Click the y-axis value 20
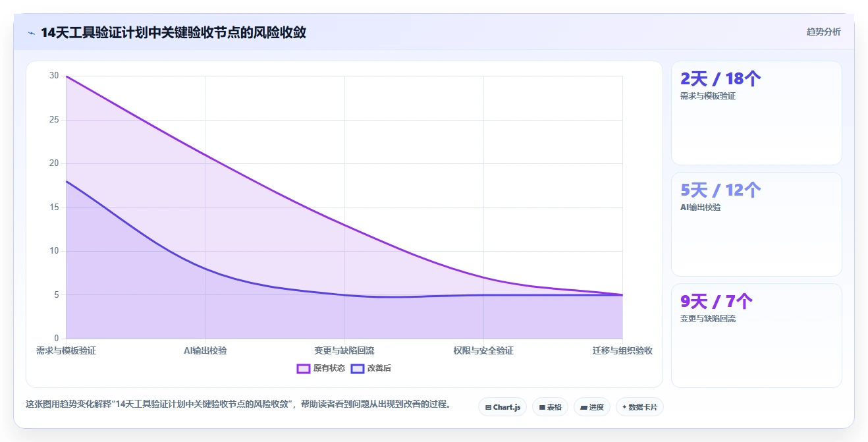The image size is (868, 442). pyautogui.click(x=54, y=163)
